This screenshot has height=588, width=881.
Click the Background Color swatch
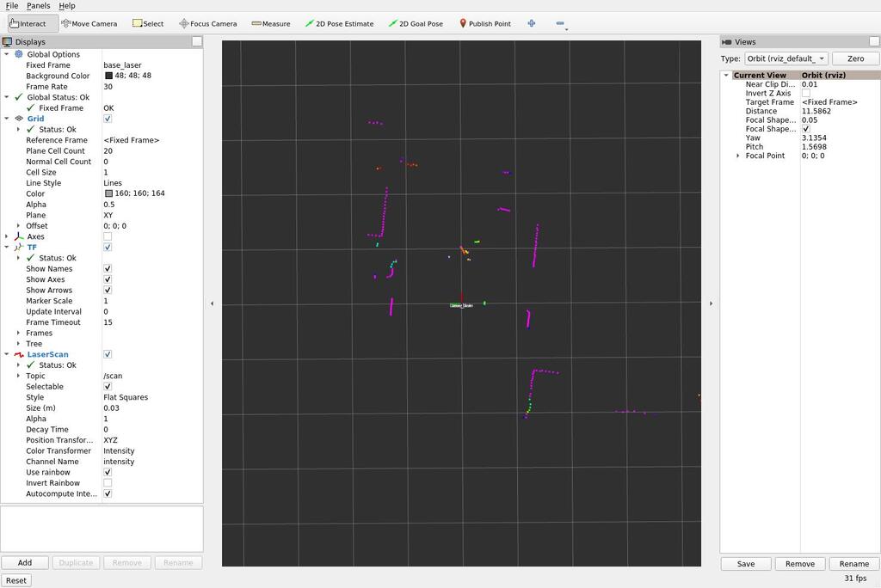click(108, 76)
